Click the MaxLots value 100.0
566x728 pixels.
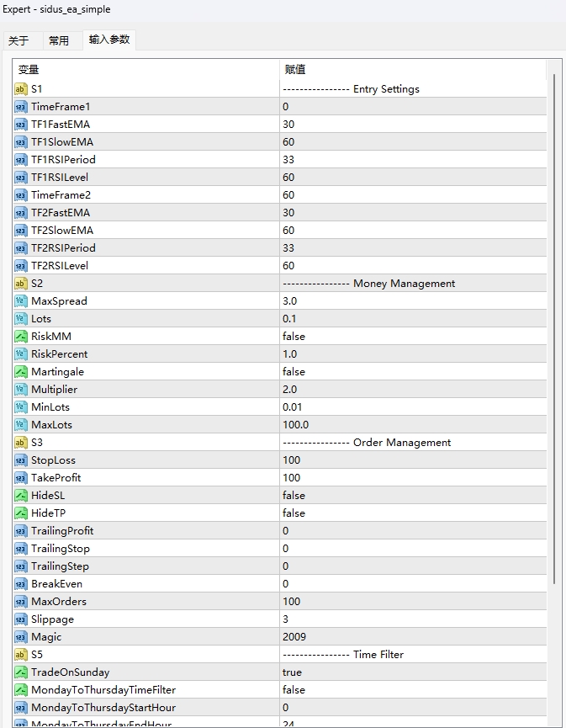point(295,424)
